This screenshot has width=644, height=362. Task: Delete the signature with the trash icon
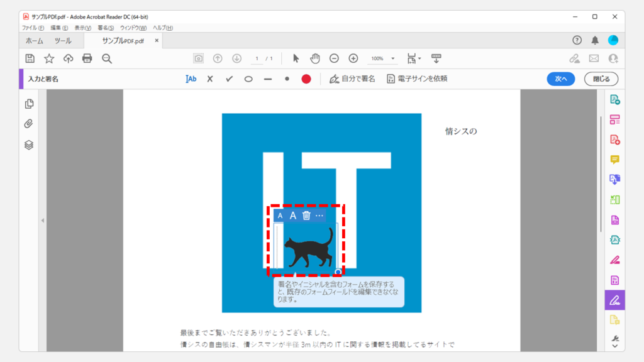click(x=306, y=216)
